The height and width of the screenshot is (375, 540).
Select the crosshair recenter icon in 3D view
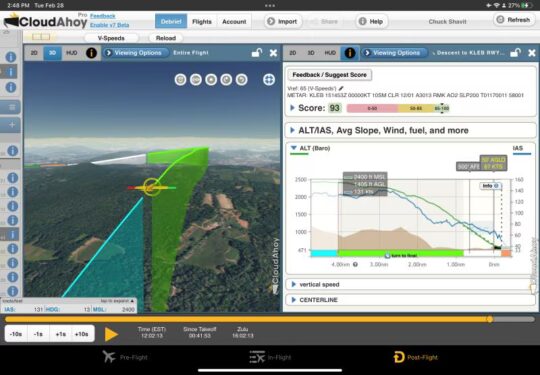pyautogui.click(x=269, y=80)
